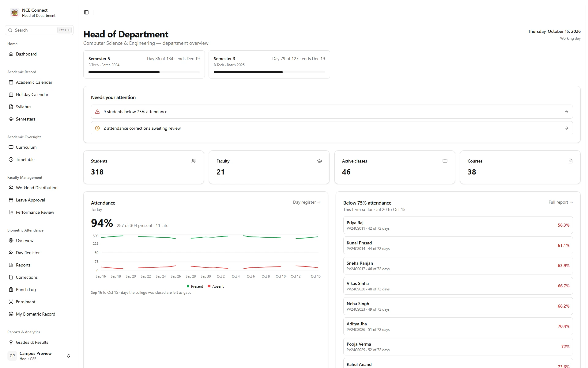Select Priya Raj attendance row
Screen dimensions: 588x368
pos(458,225)
